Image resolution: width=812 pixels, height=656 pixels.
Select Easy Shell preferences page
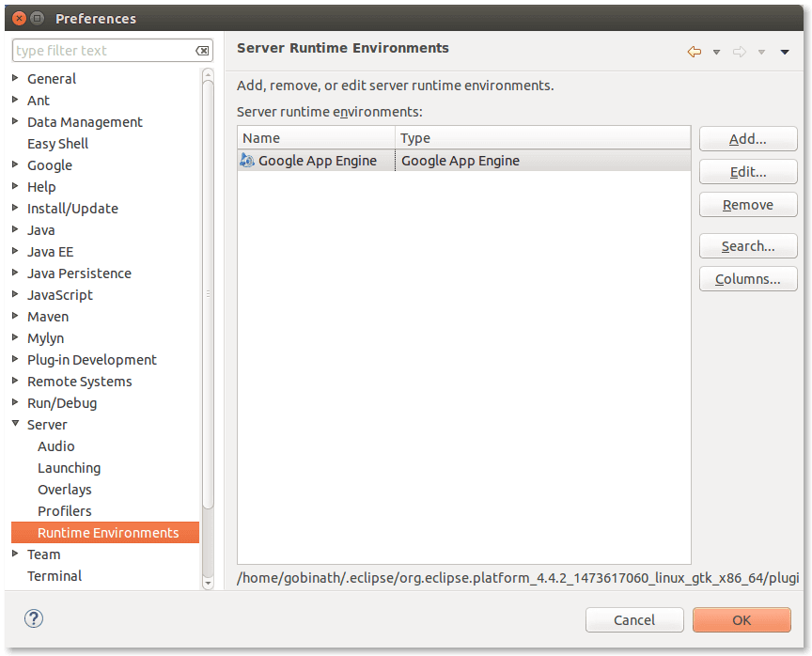point(57,144)
